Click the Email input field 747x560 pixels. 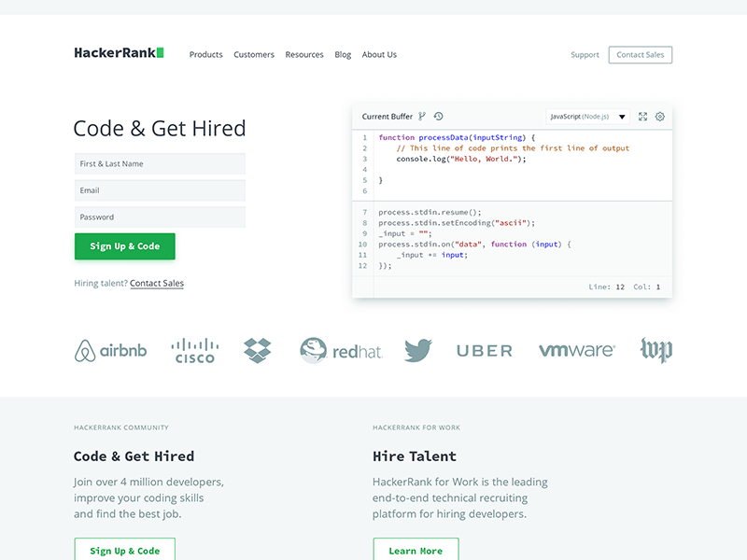coord(160,190)
